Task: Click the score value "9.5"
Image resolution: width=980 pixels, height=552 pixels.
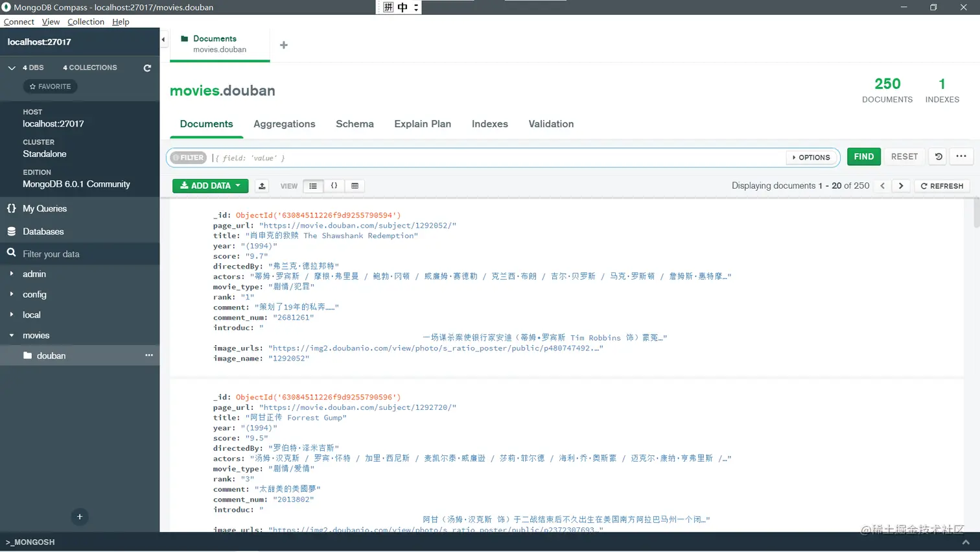Action: click(x=257, y=438)
